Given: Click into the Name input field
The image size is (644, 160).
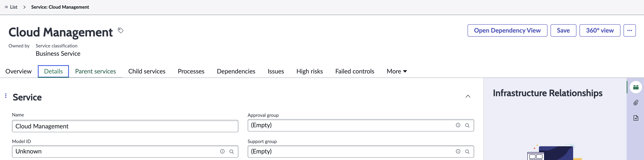Looking at the screenshot, I should click(125, 126).
